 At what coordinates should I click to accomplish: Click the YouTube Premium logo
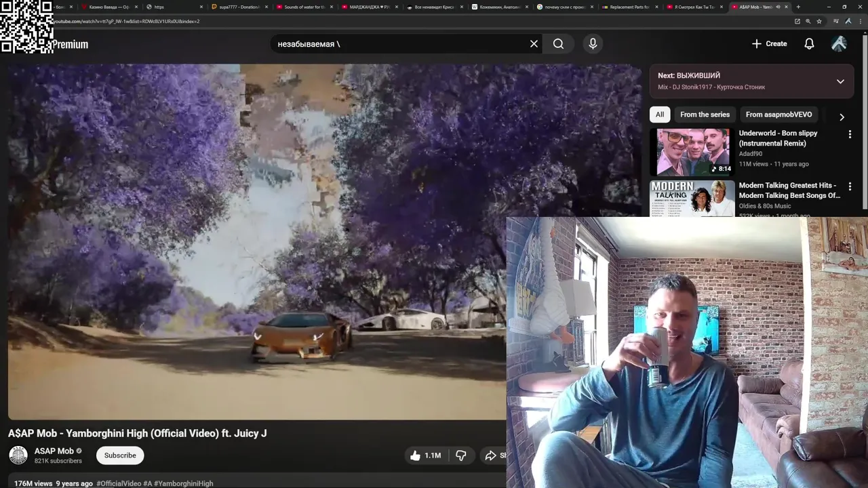[x=71, y=45]
